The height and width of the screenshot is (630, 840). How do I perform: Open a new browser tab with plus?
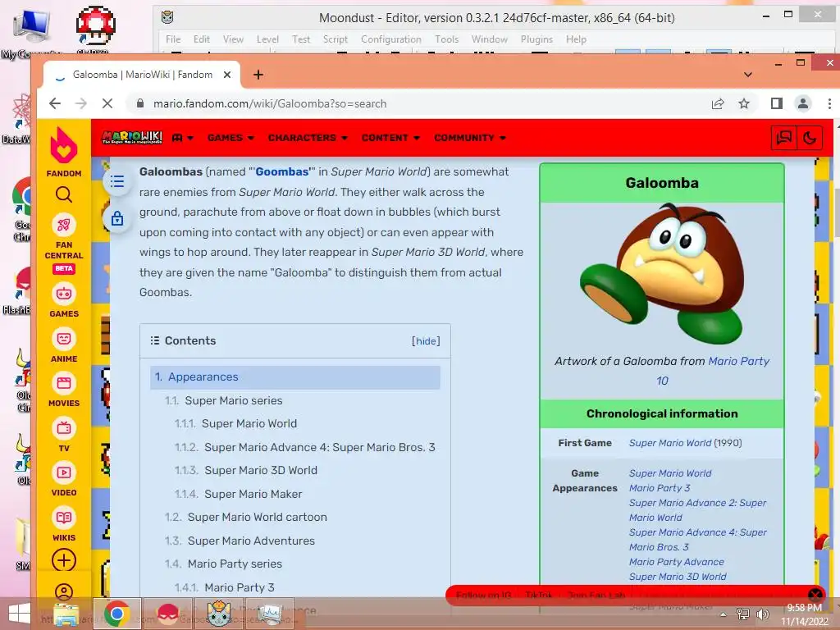click(x=258, y=75)
